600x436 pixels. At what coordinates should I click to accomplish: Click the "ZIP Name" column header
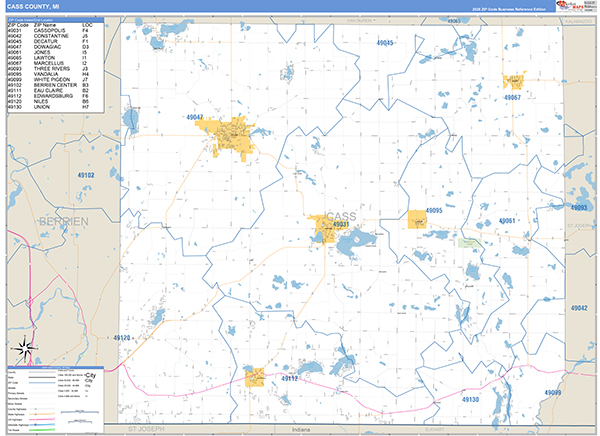(x=45, y=25)
